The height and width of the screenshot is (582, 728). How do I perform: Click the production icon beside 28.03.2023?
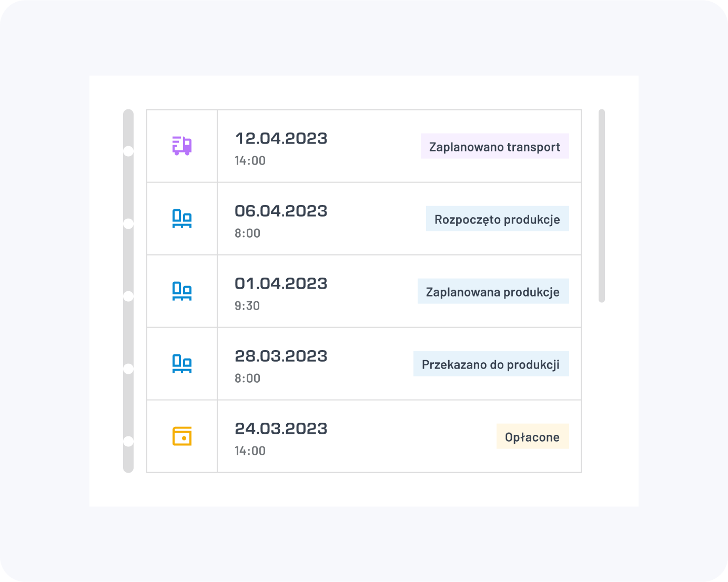coord(182,363)
